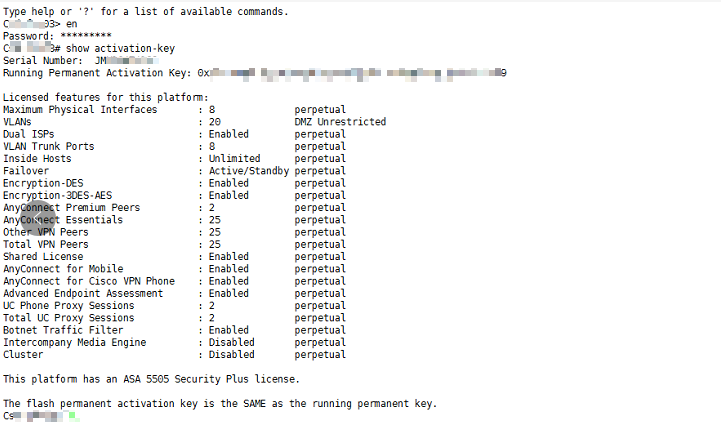Click the circular previous-image arrow overlay
Viewport: 721px width, 429px height.
[x=39, y=218]
